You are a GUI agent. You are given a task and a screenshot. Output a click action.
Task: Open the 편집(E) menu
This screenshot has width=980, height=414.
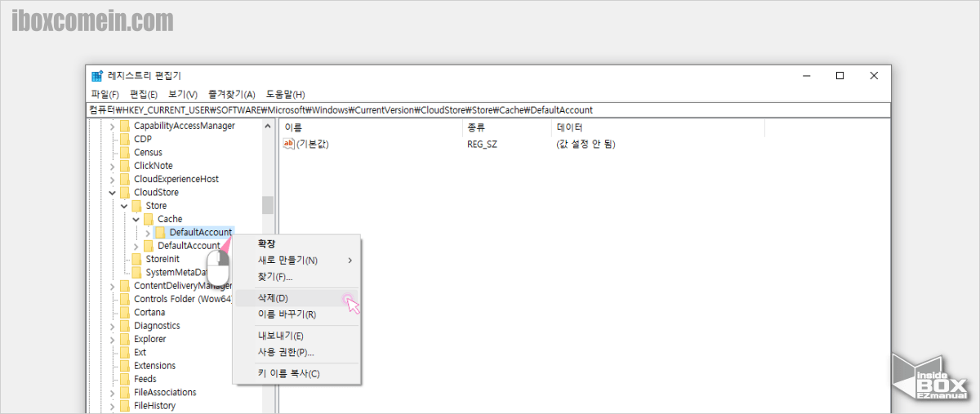point(144,95)
